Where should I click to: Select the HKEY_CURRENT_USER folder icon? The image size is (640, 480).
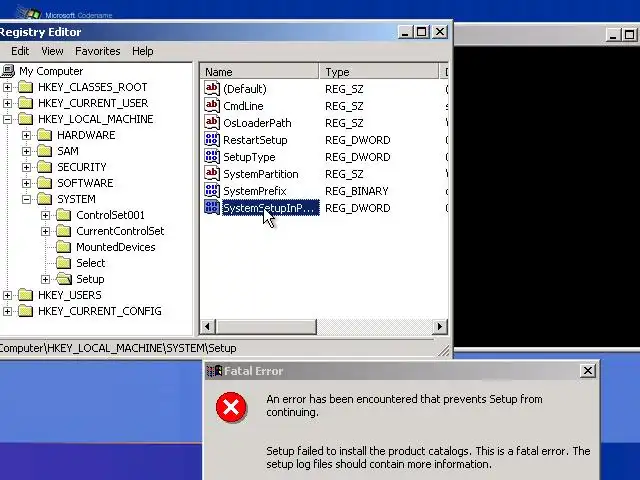coord(25,103)
